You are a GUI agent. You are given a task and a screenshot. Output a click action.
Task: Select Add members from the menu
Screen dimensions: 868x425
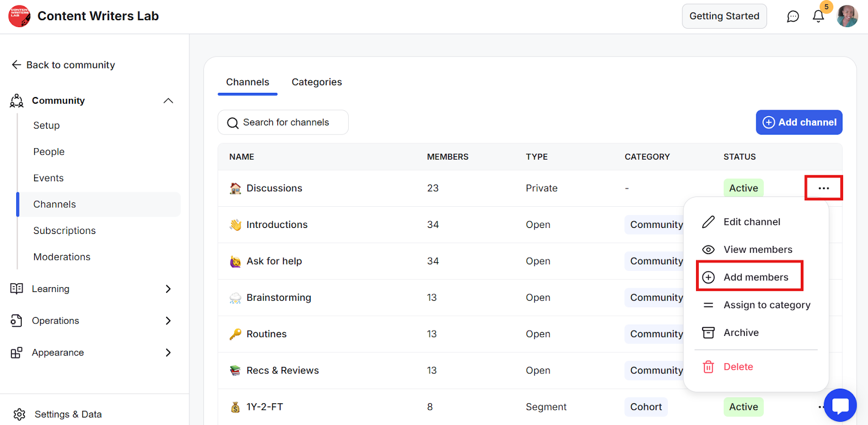(x=755, y=277)
